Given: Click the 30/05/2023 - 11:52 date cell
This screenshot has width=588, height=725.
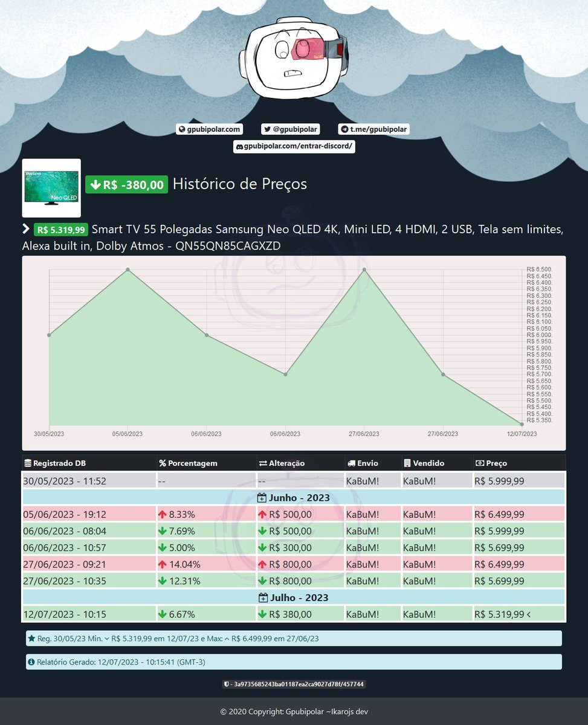Looking at the screenshot, I should point(89,481).
